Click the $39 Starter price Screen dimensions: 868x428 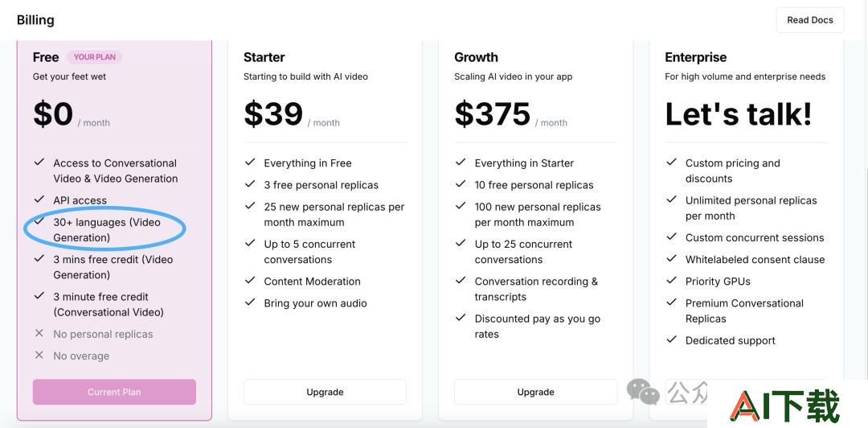click(273, 113)
